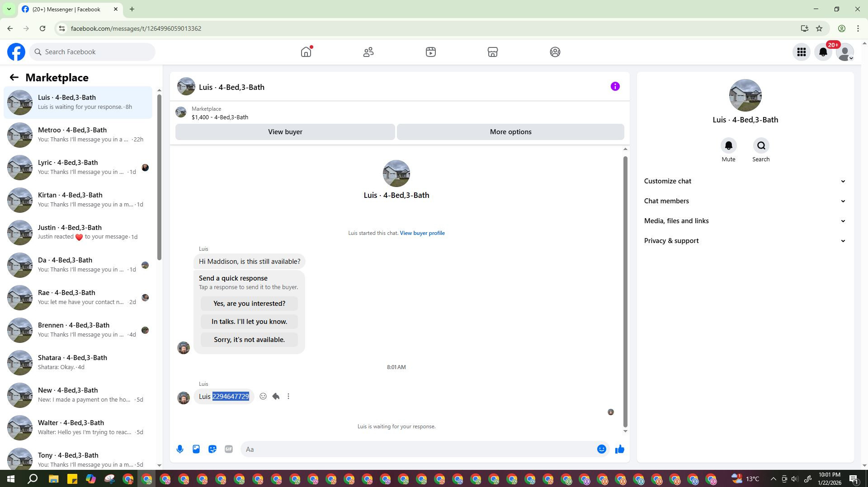
Task: Open Shatara 4-Bed,3-Bath conversation
Action: coord(78,363)
